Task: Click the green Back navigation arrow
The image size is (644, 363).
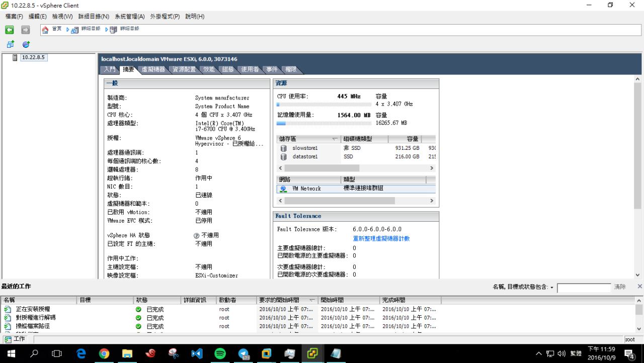Action: (10, 30)
